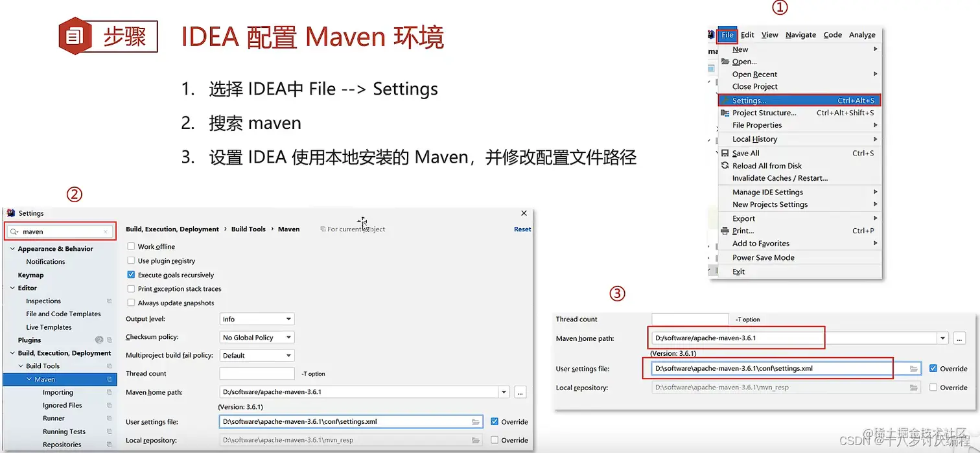The image size is (980, 453).
Task: Open the Edit menu
Action: [747, 35]
